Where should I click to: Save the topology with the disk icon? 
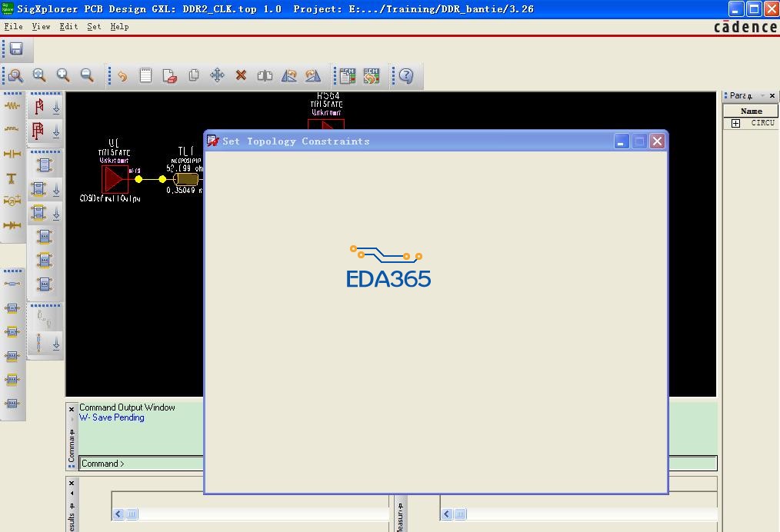click(x=16, y=48)
